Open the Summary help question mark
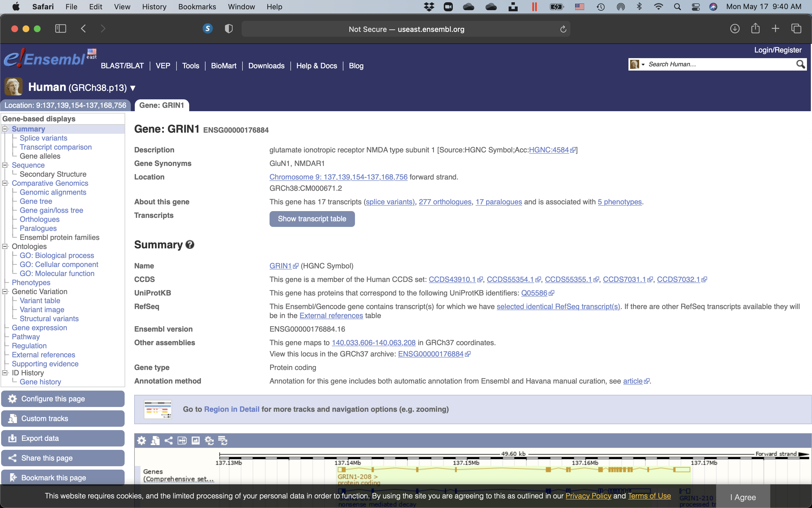The image size is (812, 508). (x=190, y=245)
